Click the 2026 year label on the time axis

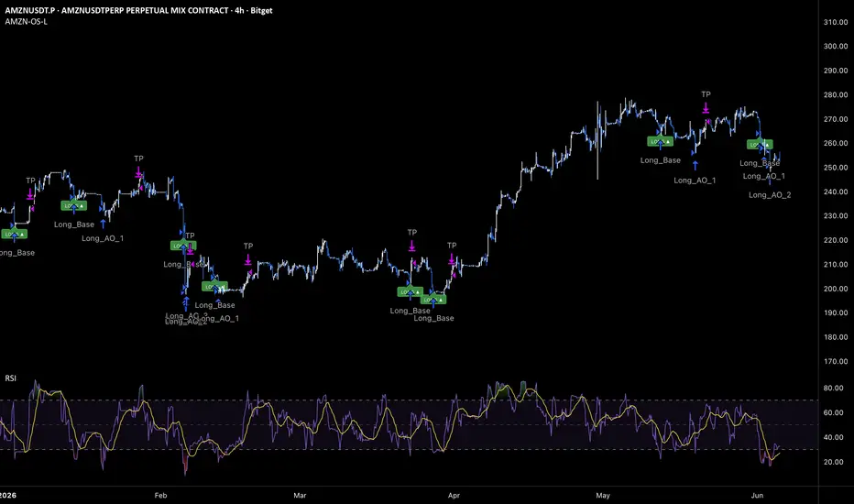(x=8, y=496)
